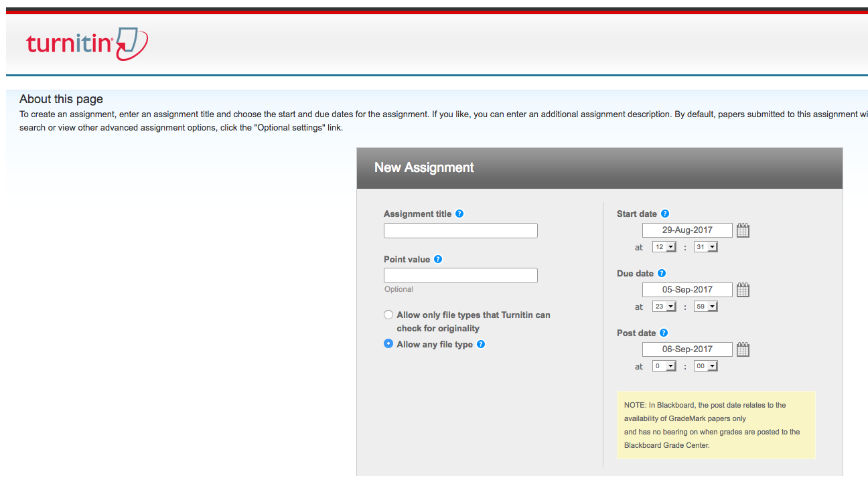Open Start date minute dropdown showing 31
Viewport: 868px width, 490px height.
click(x=706, y=247)
